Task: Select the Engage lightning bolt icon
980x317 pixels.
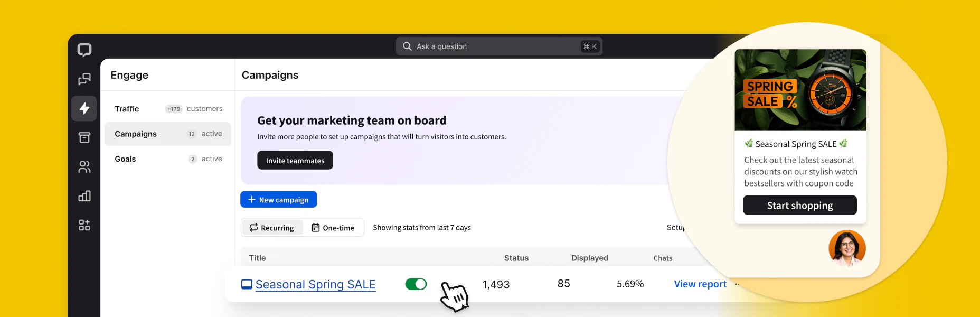Action: 84,108
